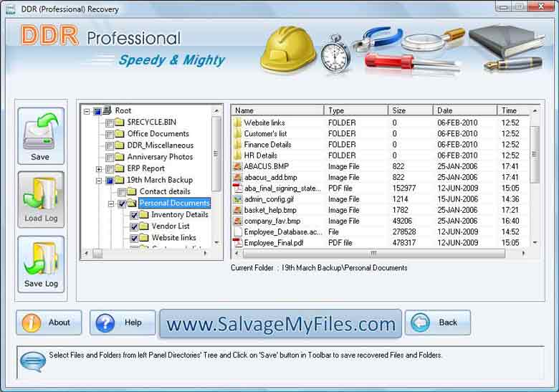The width and height of the screenshot is (559, 392).
Task: Click the Finance Details folder icon in list
Action: point(237,145)
